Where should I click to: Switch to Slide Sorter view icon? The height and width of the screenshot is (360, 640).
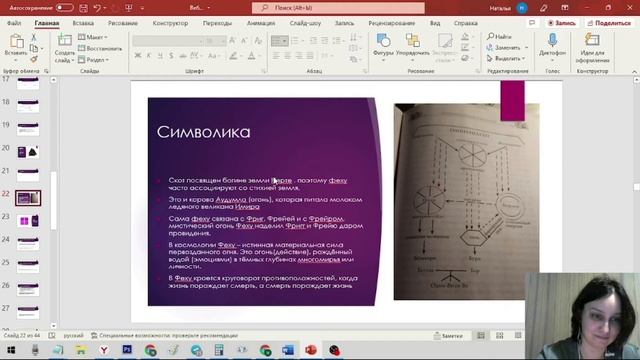click(x=500, y=336)
